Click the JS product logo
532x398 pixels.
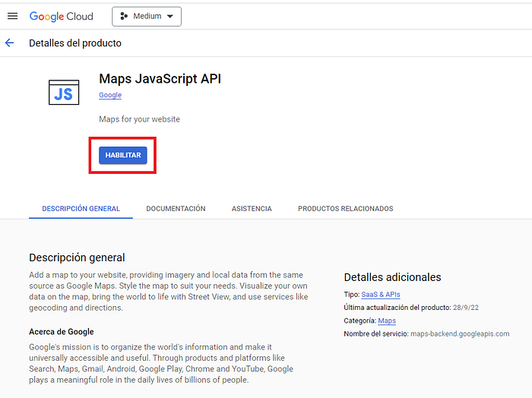64,92
